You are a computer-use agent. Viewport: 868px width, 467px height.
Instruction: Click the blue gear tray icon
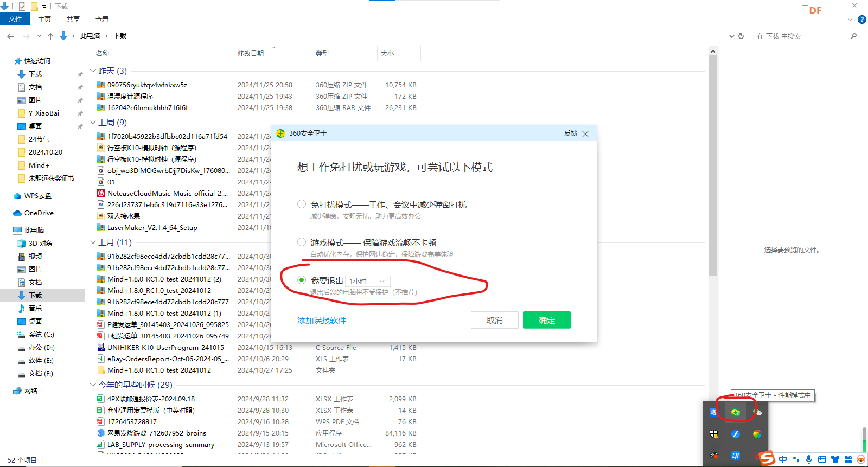(x=714, y=412)
